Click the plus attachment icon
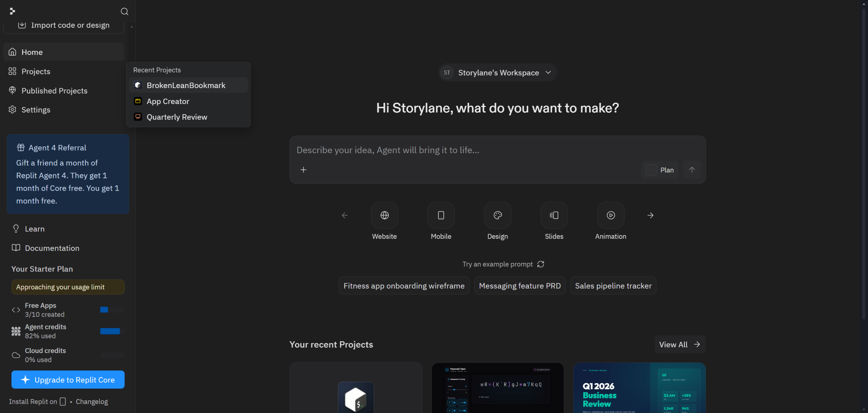 pyautogui.click(x=303, y=170)
